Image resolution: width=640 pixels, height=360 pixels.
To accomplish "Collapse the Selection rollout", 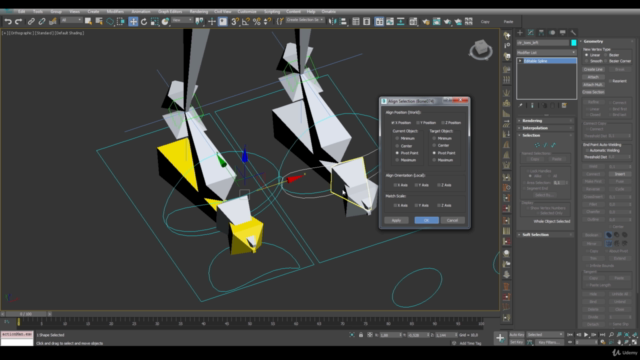I will click(546, 136).
